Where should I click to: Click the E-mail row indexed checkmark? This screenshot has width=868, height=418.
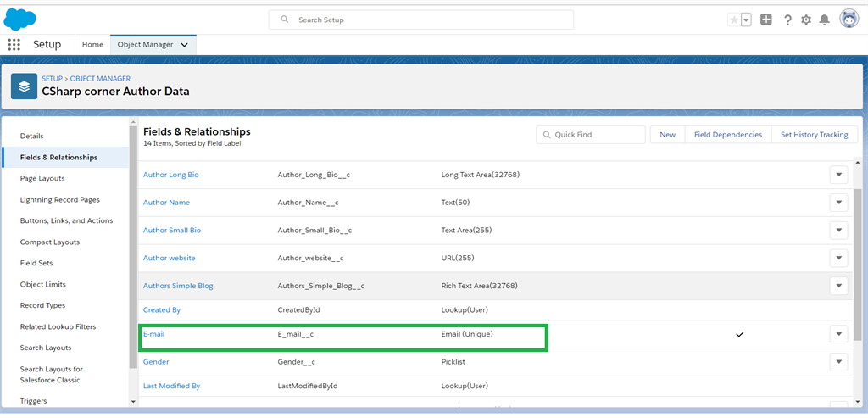739,334
